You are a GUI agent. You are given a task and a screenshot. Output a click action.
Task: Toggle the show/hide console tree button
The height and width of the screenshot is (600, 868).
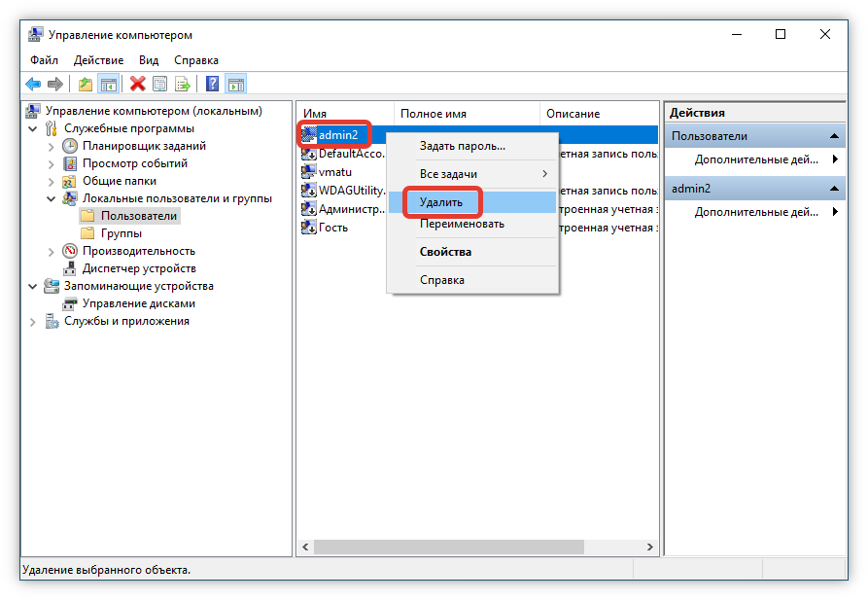coord(108,85)
